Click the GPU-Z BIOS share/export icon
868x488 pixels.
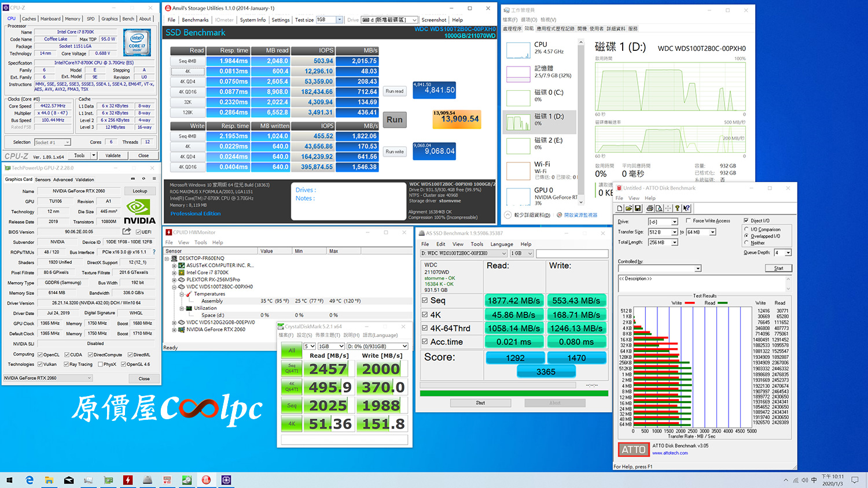tap(127, 231)
